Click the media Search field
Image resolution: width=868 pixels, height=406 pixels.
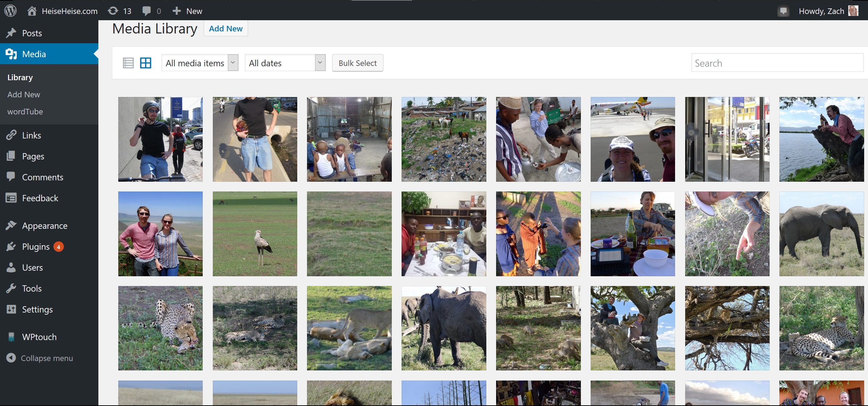point(777,63)
